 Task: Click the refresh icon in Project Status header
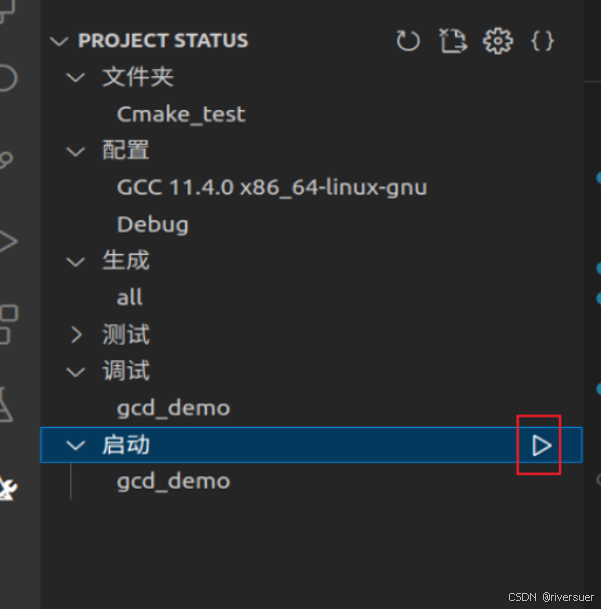(407, 41)
